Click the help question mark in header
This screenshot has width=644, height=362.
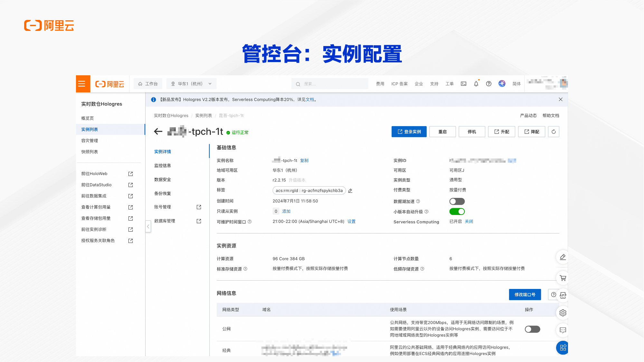click(488, 84)
